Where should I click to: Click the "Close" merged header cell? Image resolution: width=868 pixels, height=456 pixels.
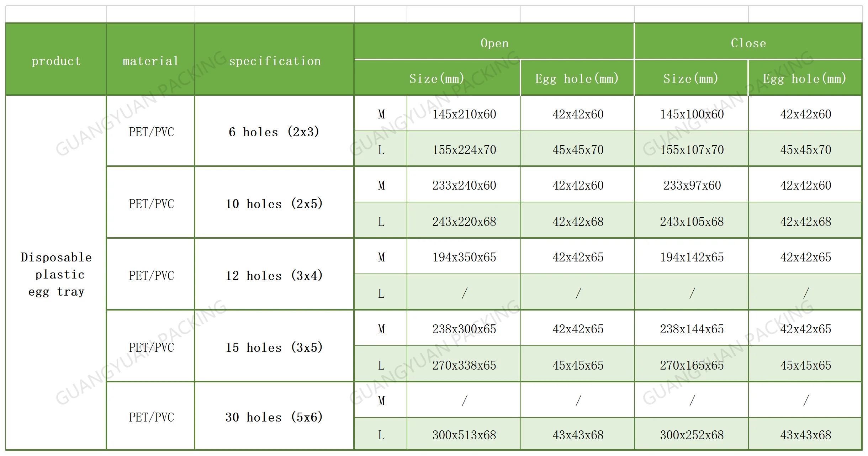748,43
